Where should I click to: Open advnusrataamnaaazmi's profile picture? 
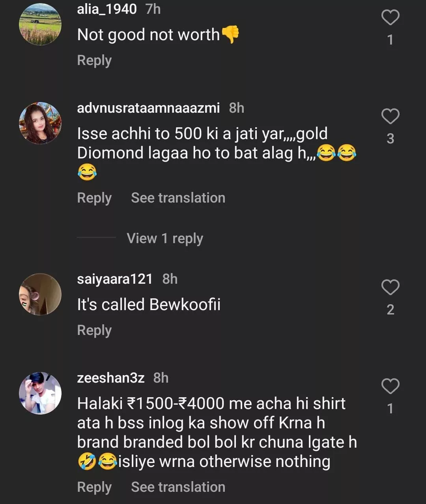coord(40,123)
